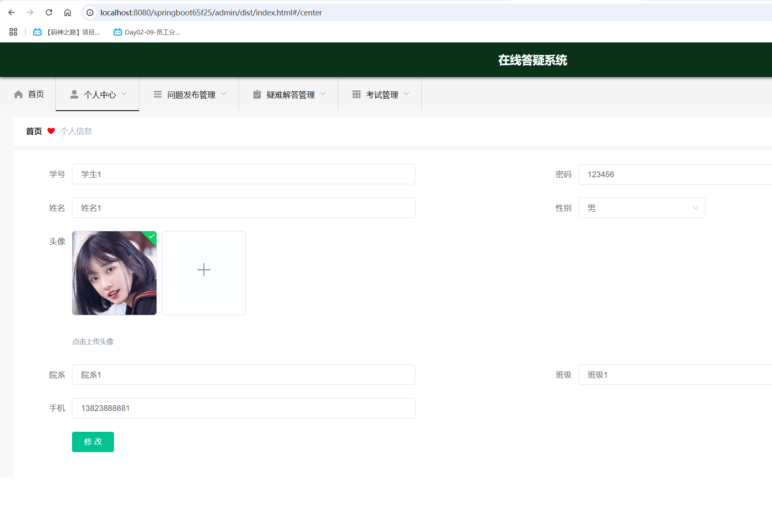The height and width of the screenshot is (532, 772).
Task: Click the grid icon beside 考试管理
Action: [x=357, y=94]
